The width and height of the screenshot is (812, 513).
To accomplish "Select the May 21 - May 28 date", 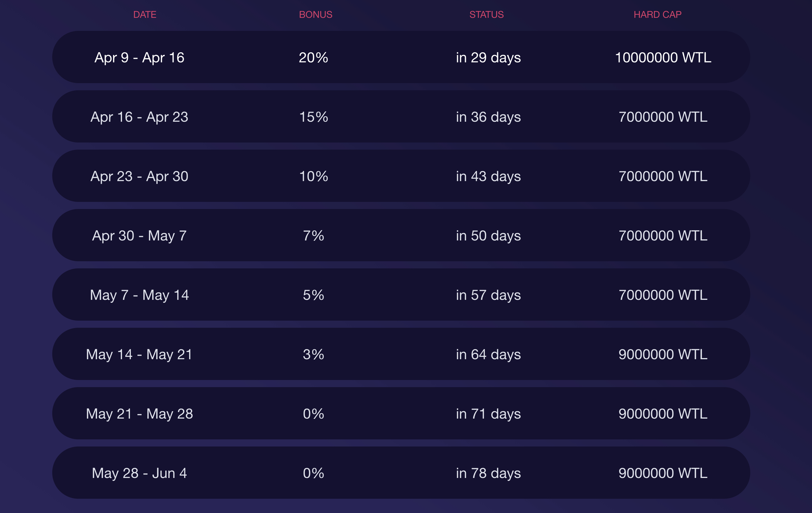I will (x=139, y=414).
